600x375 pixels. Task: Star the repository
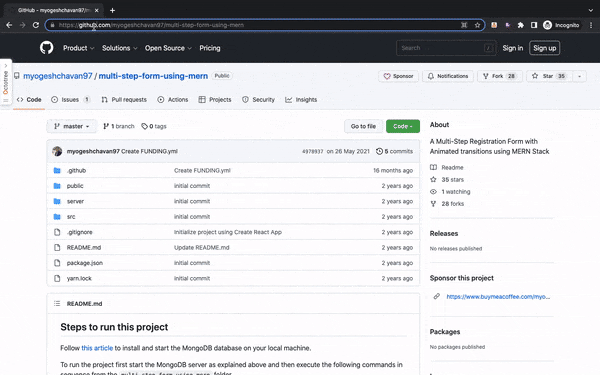pyautogui.click(x=549, y=76)
